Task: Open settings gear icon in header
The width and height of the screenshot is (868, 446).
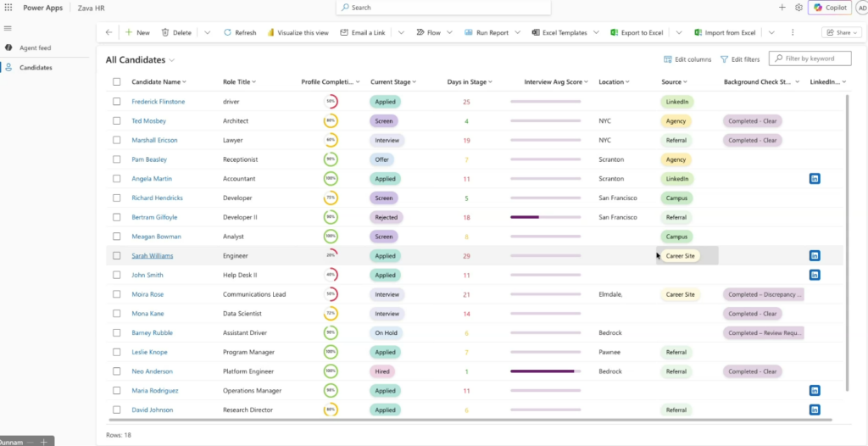Action: click(x=798, y=8)
